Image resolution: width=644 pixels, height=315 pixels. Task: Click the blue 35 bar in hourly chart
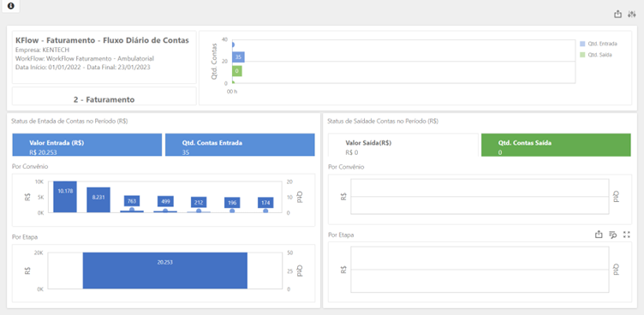coord(238,57)
